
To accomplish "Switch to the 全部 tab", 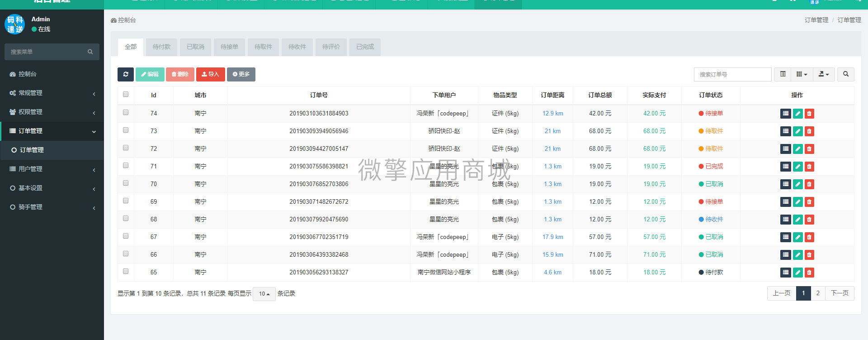I will coord(131,47).
